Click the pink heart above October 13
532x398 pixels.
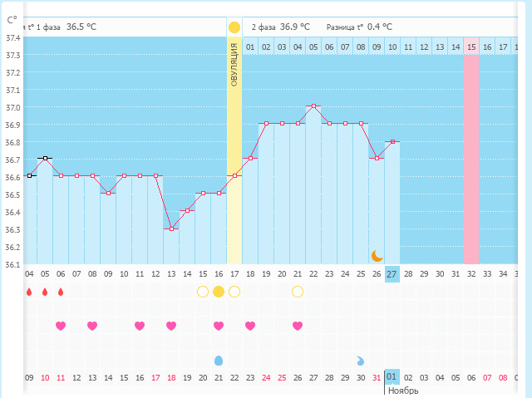[x=92, y=326]
